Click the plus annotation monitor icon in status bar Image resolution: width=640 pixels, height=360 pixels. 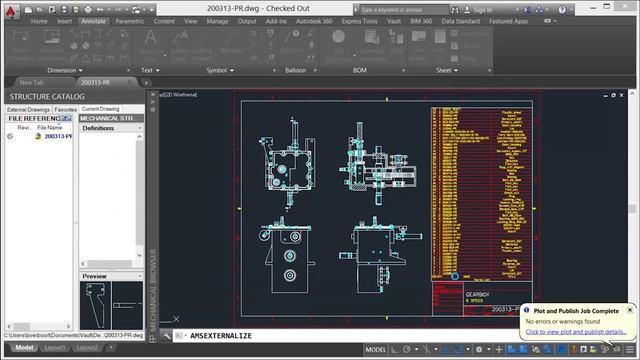(499, 350)
